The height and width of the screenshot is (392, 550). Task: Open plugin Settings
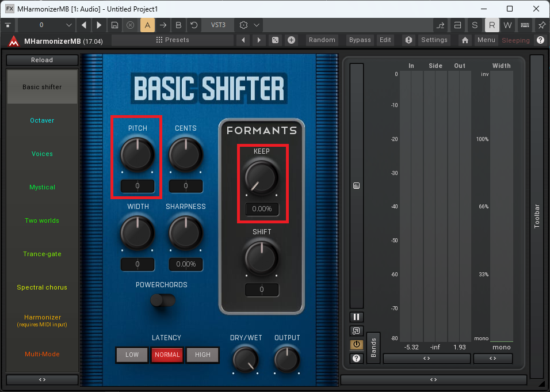point(434,40)
